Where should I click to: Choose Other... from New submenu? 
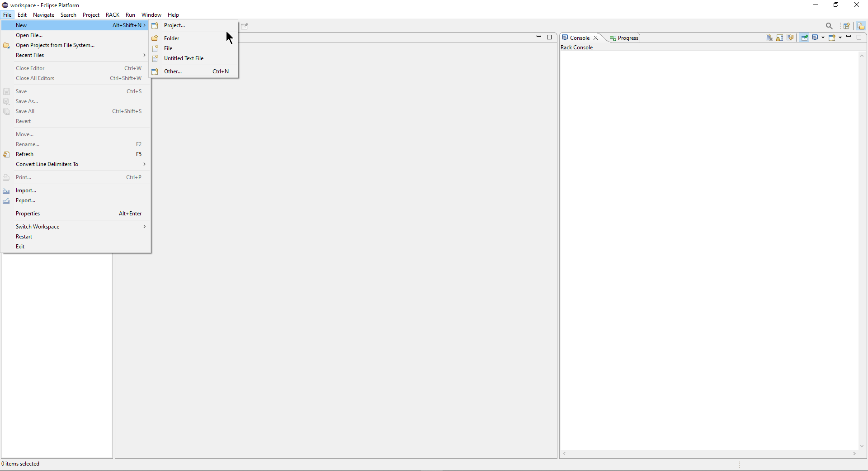coord(194,71)
